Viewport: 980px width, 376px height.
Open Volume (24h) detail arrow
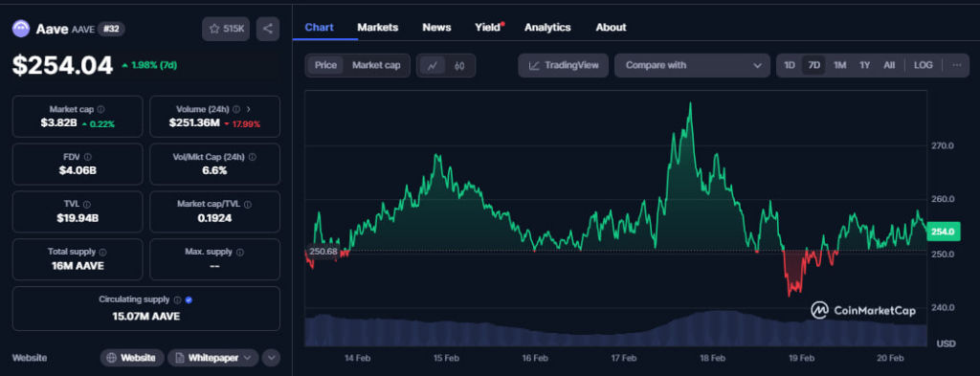coord(249,109)
